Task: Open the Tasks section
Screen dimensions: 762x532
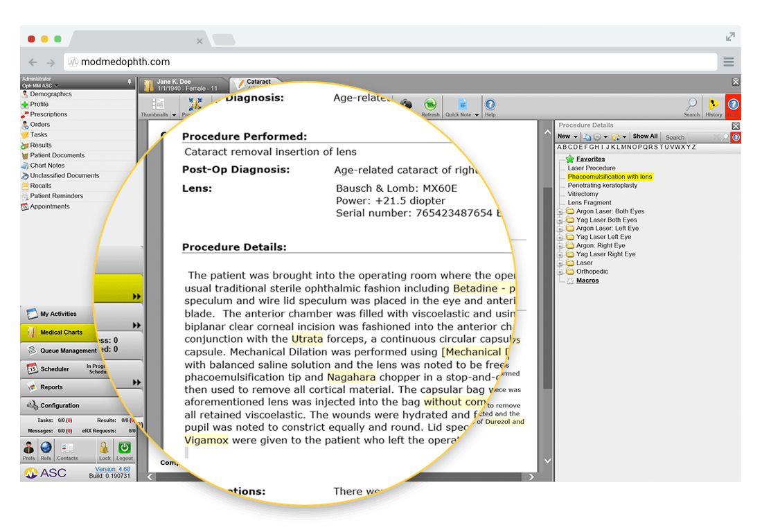Action: pos(38,134)
